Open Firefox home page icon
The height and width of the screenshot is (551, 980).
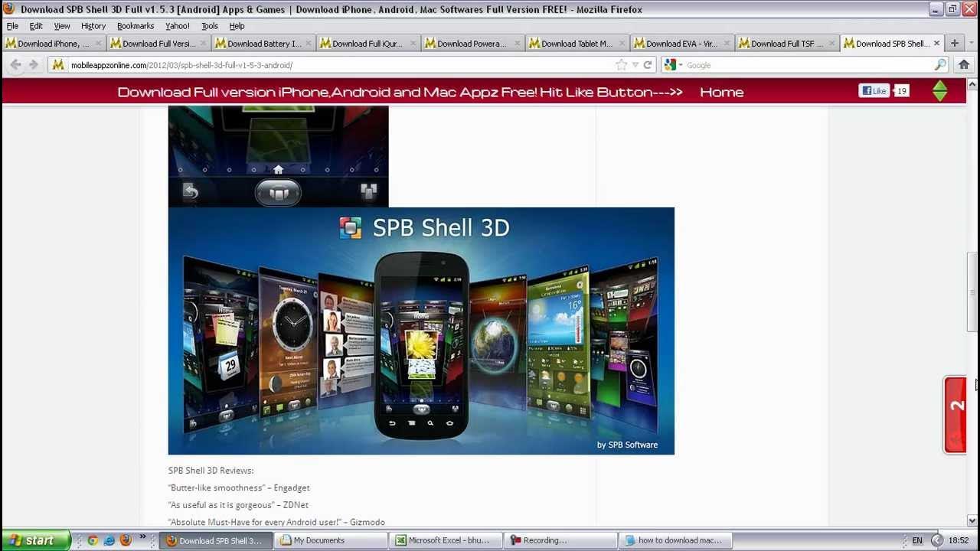964,65
